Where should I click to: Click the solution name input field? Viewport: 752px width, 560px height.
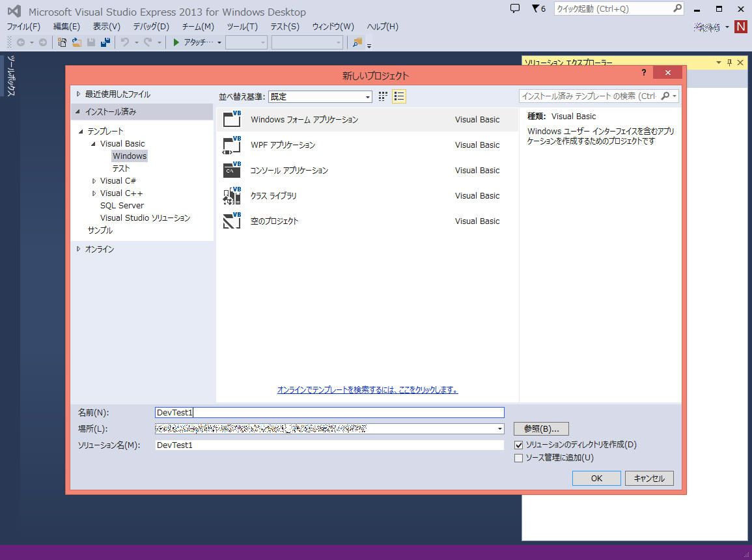coord(329,445)
